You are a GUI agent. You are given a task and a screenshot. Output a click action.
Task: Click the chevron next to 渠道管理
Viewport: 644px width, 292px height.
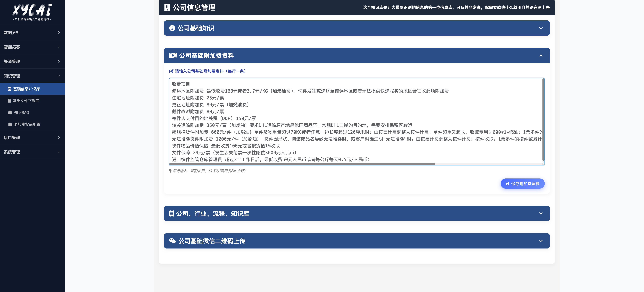tap(59, 61)
